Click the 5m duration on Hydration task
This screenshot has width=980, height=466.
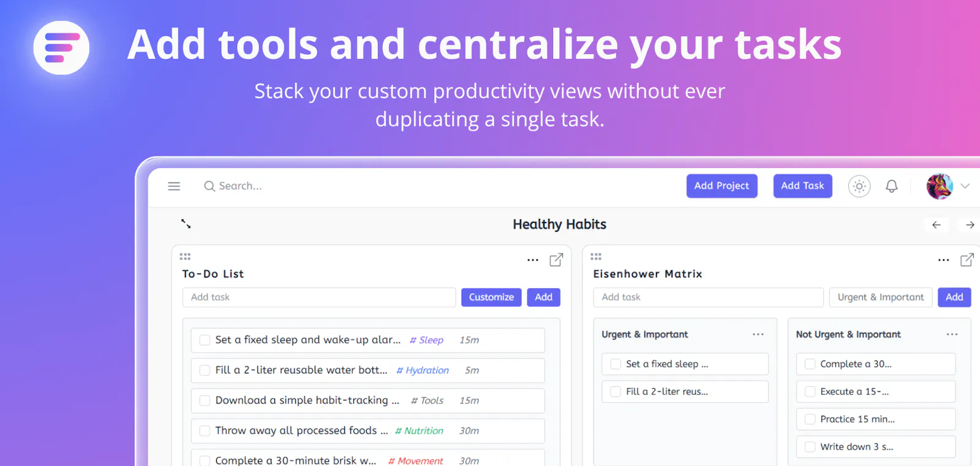click(x=472, y=370)
